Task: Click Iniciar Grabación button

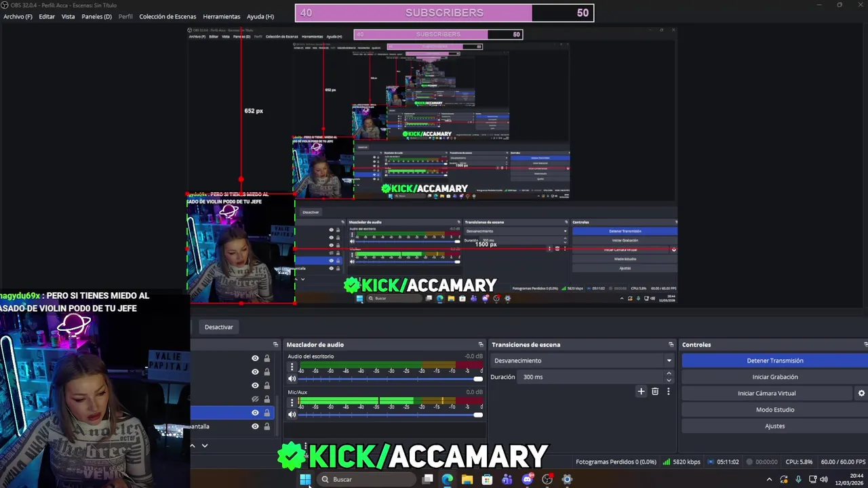Action: (774, 377)
